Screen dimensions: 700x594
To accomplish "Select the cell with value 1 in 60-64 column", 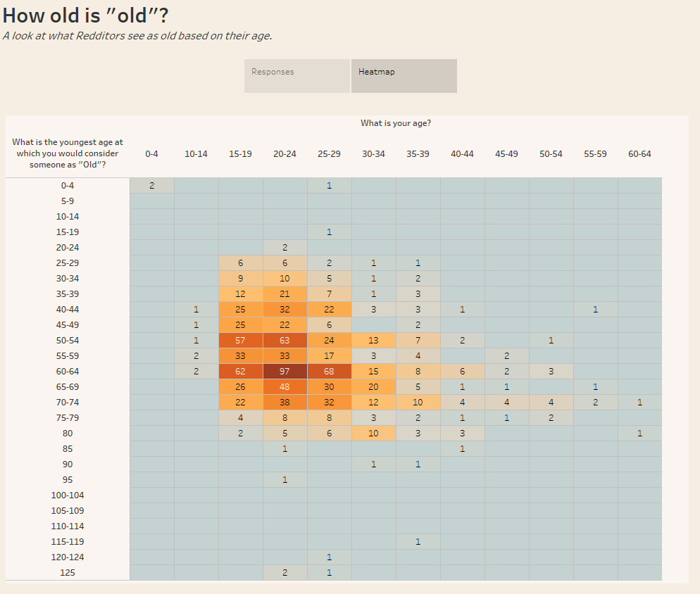I will tap(639, 402).
